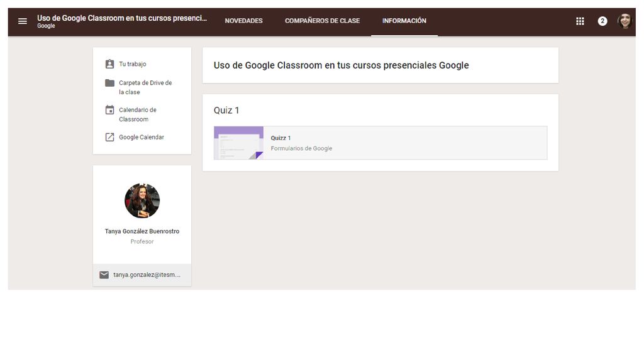This screenshot has width=644, height=362.
Task: Click the tanya.gonzalez@itesm email address
Action: click(x=147, y=275)
